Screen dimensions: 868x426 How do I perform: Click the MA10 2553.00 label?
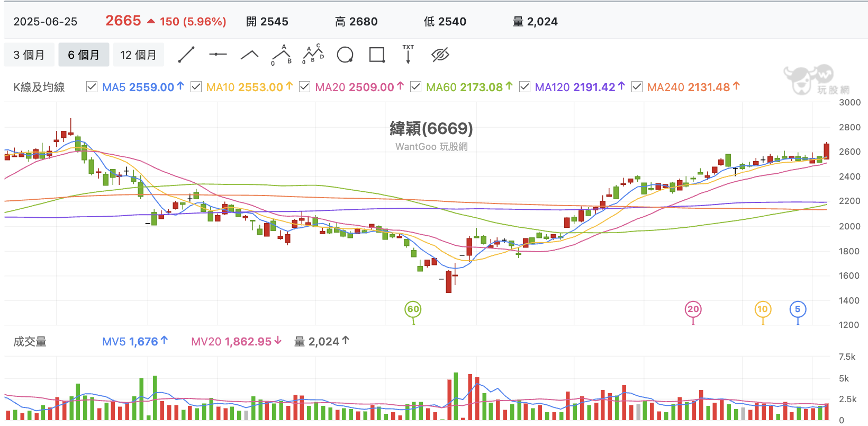coord(249,87)
